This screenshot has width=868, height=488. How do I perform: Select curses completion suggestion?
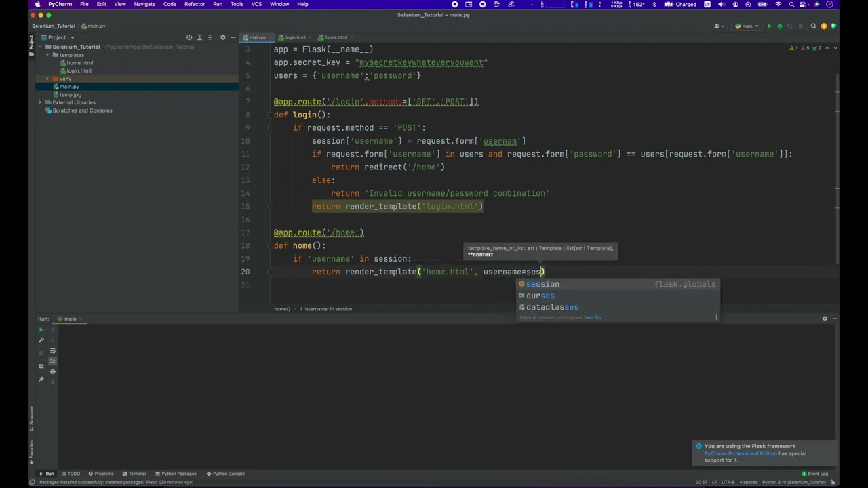coord(617,296)
